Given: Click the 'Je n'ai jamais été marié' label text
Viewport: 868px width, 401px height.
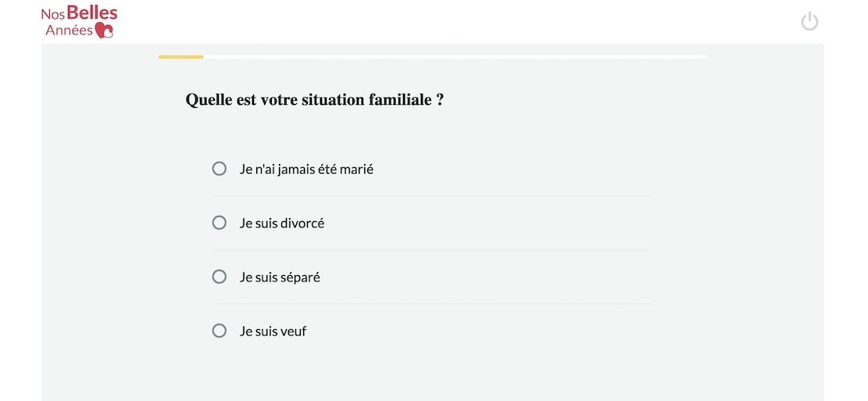Looking at the screenshot, I should pyautogui.click(x=306, y=169).
